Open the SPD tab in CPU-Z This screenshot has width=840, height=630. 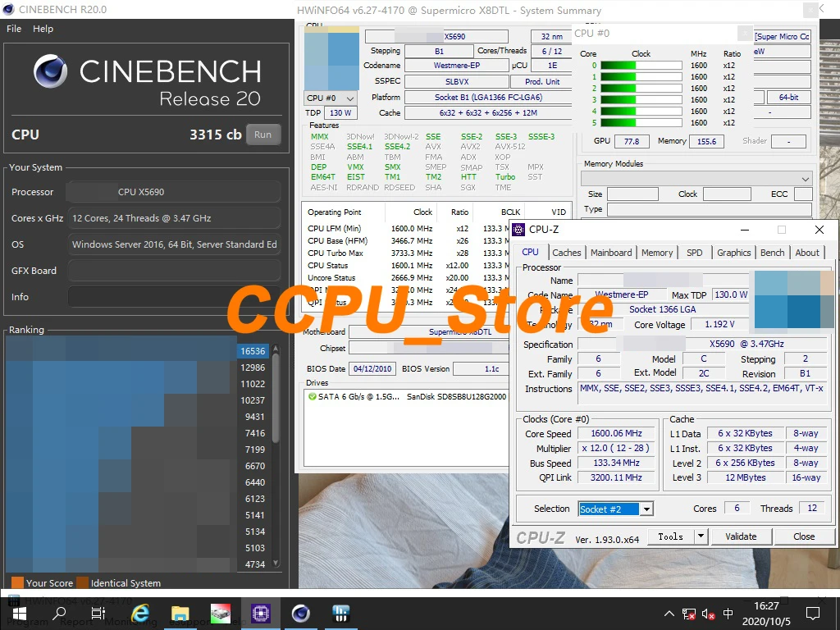[694, 253]
